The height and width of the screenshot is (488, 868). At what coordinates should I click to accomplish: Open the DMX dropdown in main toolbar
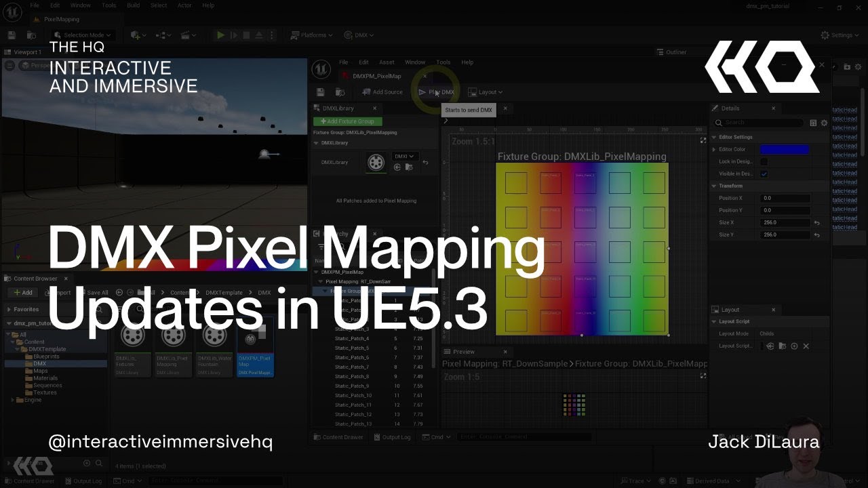point(359,35)
